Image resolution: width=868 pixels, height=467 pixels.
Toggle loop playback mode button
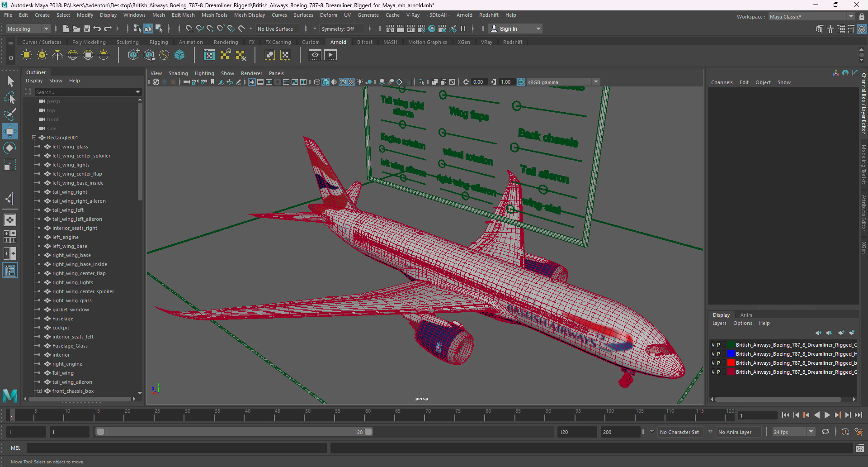[x=826, y=432]
